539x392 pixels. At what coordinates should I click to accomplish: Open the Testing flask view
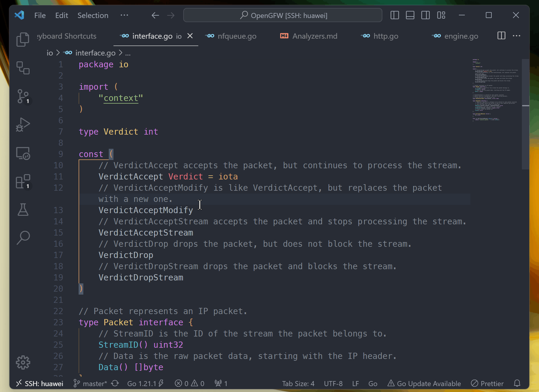tap(23, 210)
